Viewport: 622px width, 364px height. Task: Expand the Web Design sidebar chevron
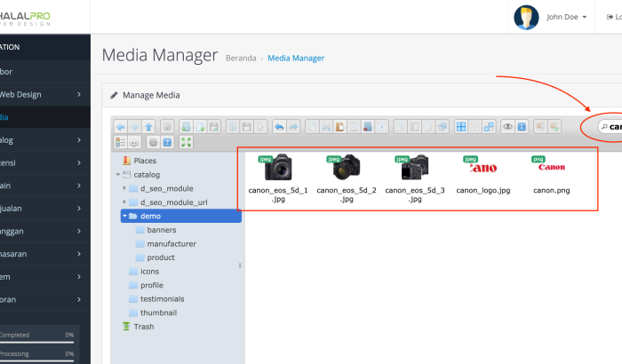point(79,94)
